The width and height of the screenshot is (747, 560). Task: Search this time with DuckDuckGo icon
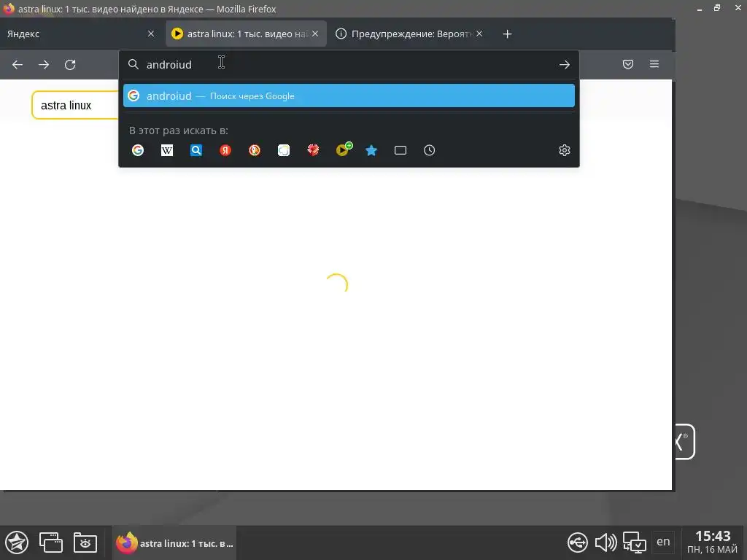[x=255, y=150]
